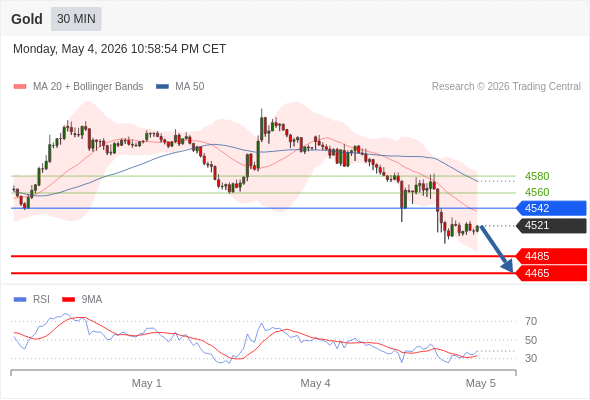The image size is (590, 400).
Task: Select the red 4485 support price tag
Action: (551, 256)
